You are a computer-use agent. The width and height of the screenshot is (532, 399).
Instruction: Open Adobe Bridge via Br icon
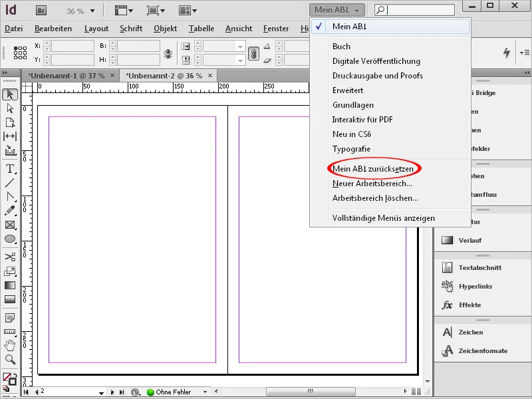click(41, 11)
